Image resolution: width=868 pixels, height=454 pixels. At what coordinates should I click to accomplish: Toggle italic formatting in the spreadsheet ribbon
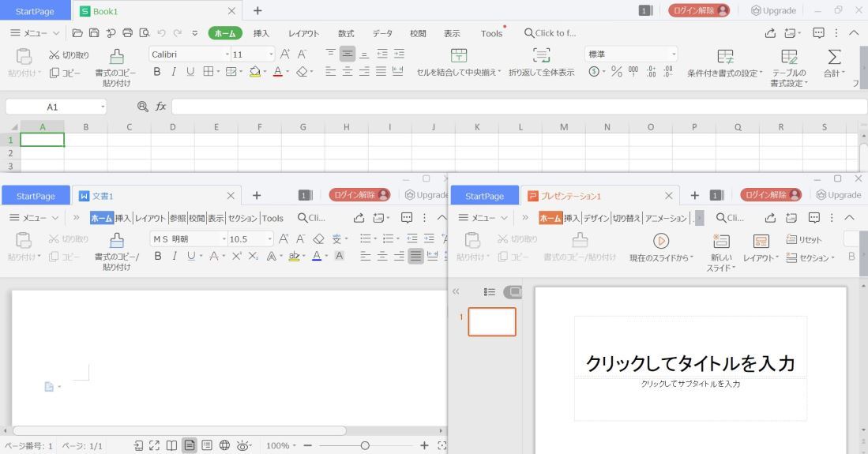172,73
